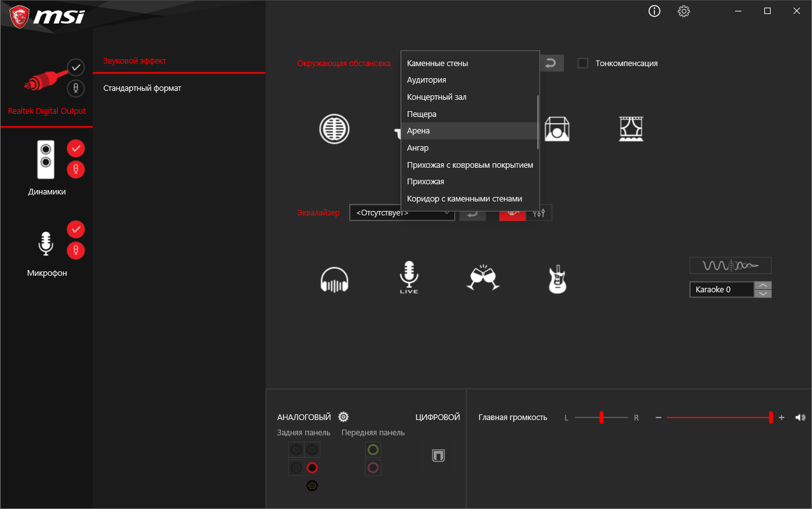Click the MSI dragon logo
The height and width of the screenshot is (509, 812).
pos(20,17)
